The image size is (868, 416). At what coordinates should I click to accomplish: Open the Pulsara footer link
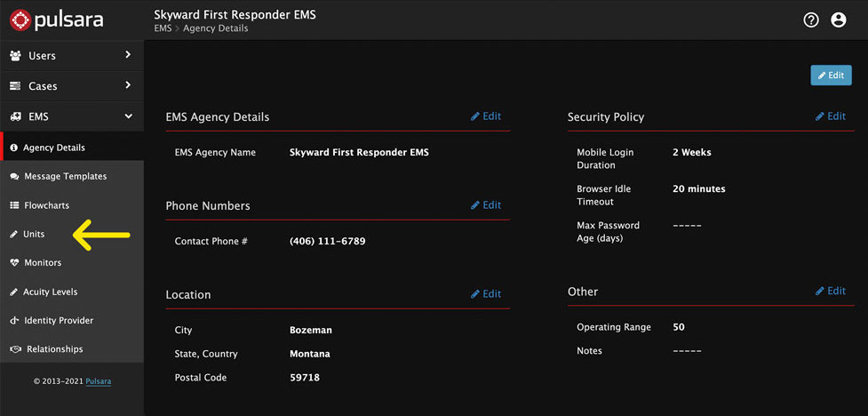[x=99, y=381]
